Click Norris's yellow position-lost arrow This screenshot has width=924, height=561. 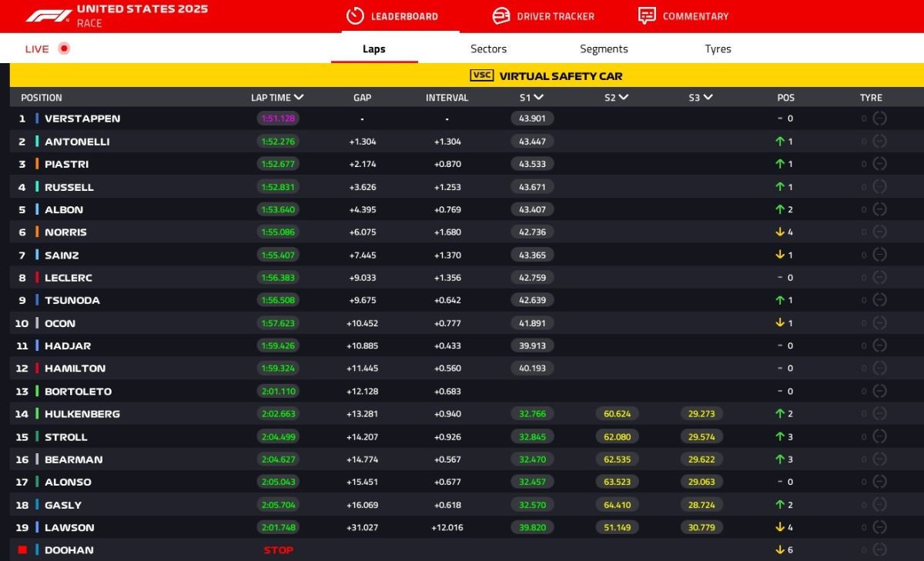coord(780,232)
